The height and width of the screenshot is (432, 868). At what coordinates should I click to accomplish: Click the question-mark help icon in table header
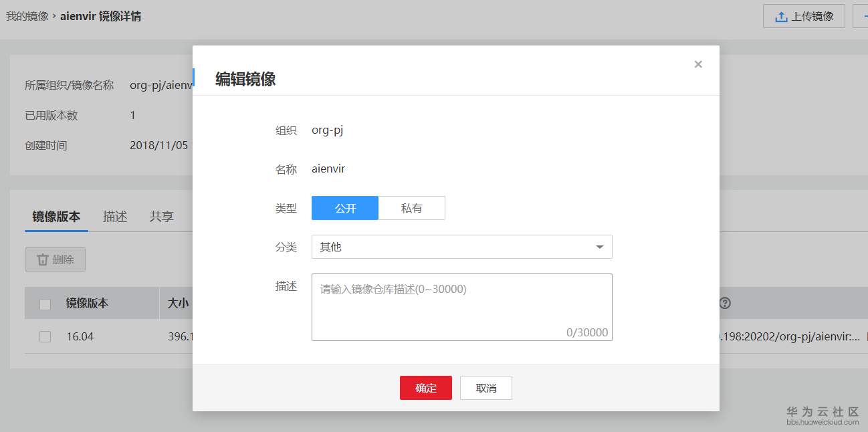coord(725,304)
